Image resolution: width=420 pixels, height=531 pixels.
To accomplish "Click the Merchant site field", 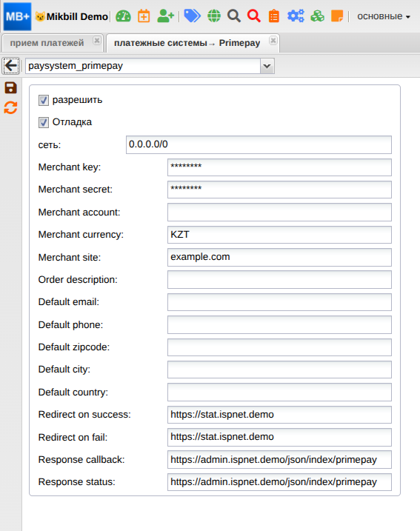I will pos(279,258).
